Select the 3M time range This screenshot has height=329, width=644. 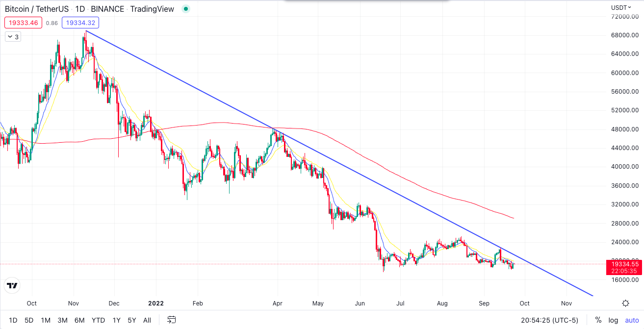[x=62, y=320]
